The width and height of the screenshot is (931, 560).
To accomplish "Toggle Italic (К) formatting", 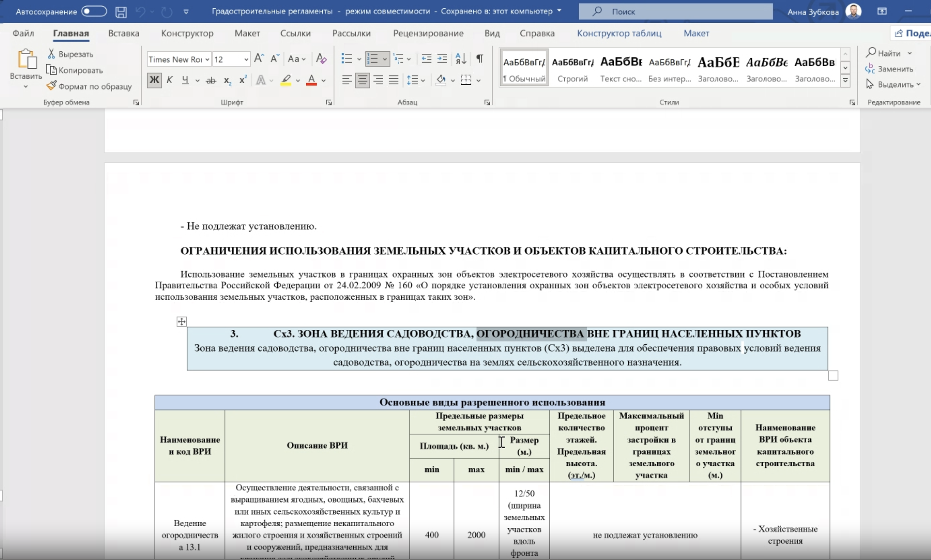I will [169, 80].
